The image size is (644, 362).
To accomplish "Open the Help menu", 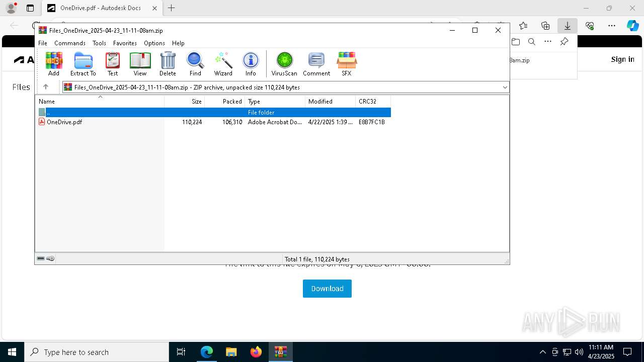I will point(178,43).
